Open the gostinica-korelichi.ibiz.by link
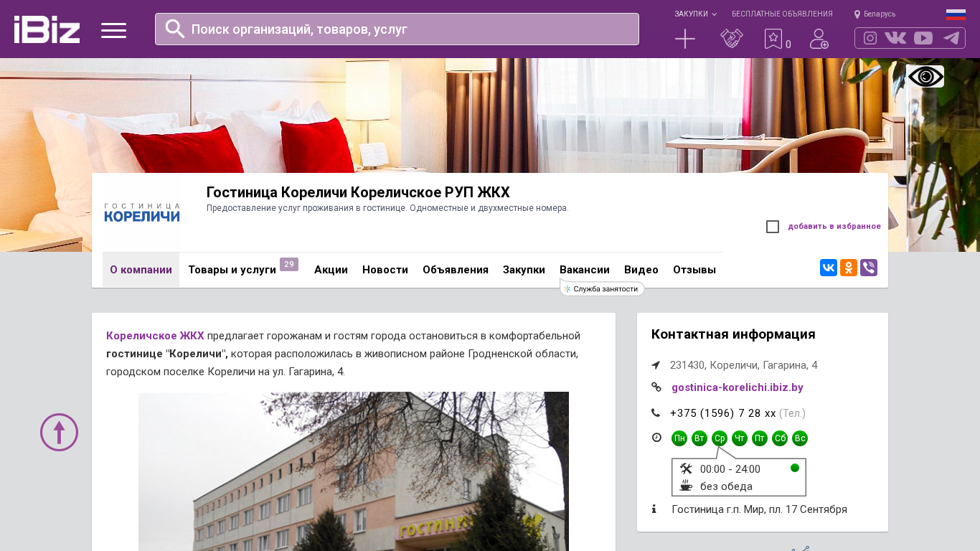980x551 pixels. pos(738,387)
